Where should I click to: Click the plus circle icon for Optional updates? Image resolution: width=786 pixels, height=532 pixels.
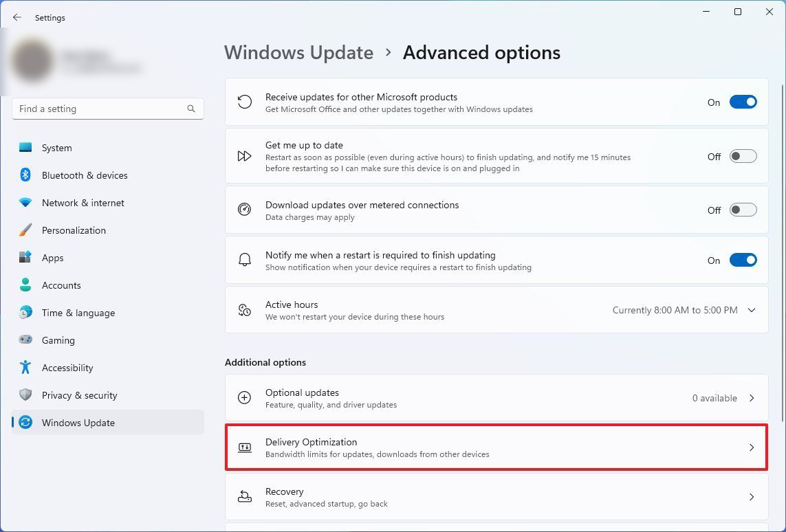pyautogui.click(x=245, y=398)
